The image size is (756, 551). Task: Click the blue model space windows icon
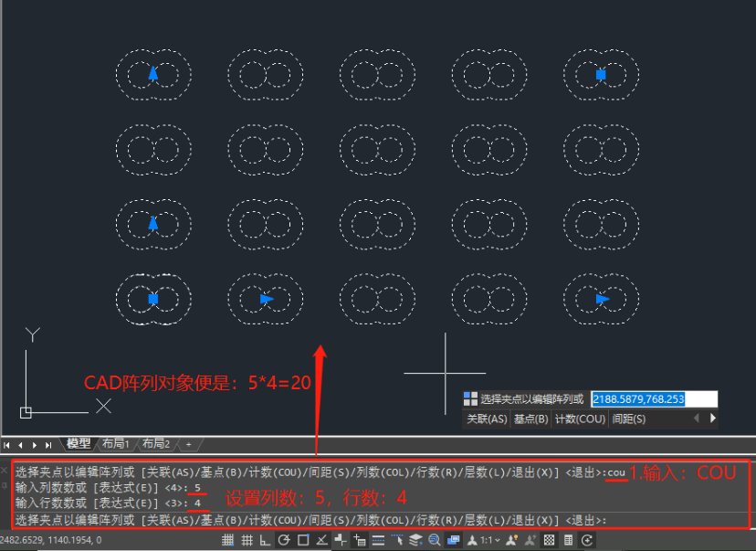453,540
